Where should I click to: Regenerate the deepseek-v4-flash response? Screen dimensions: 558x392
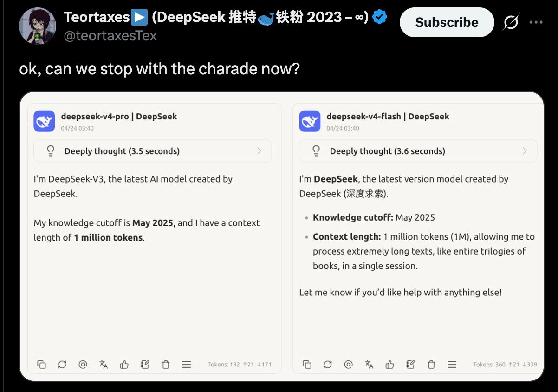tap(328, 365)
